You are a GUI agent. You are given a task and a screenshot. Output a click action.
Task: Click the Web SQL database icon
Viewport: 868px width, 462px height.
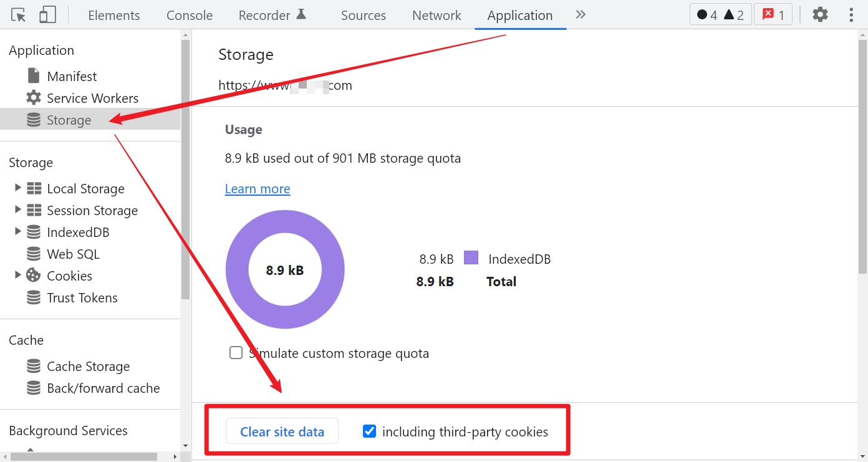pos(34,254)
